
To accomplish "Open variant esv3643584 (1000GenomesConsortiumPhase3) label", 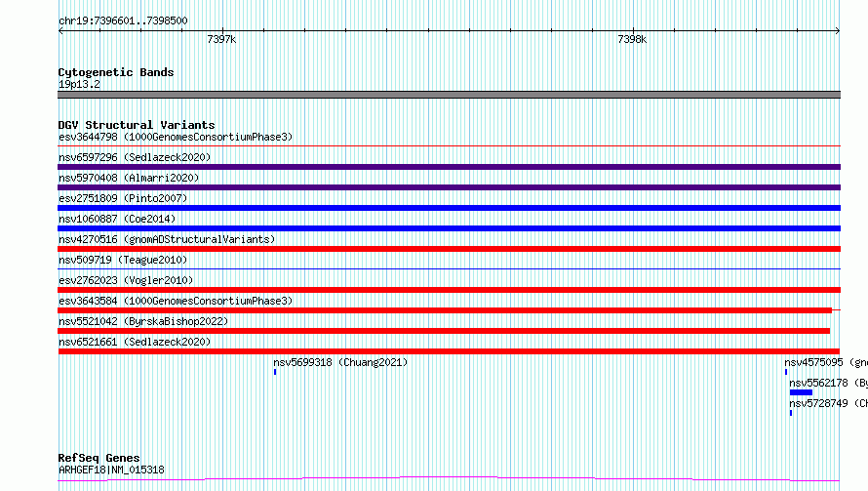I will coord(176,301).
